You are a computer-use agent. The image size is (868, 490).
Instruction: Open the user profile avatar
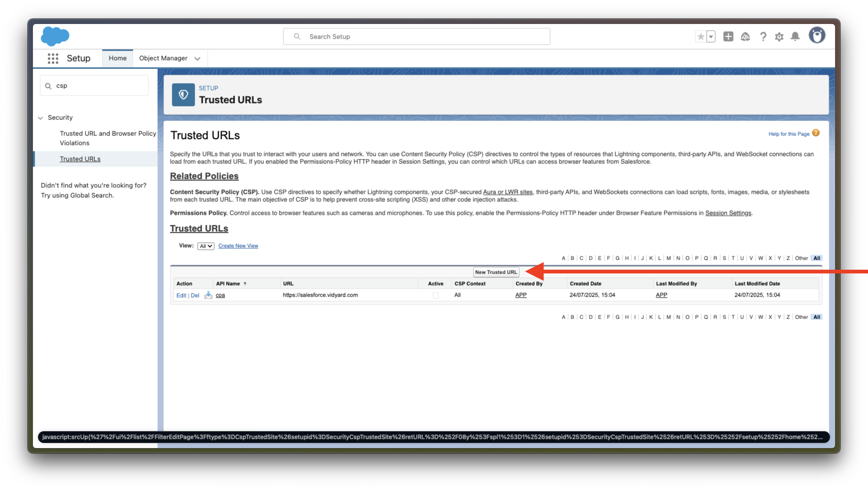817,35
